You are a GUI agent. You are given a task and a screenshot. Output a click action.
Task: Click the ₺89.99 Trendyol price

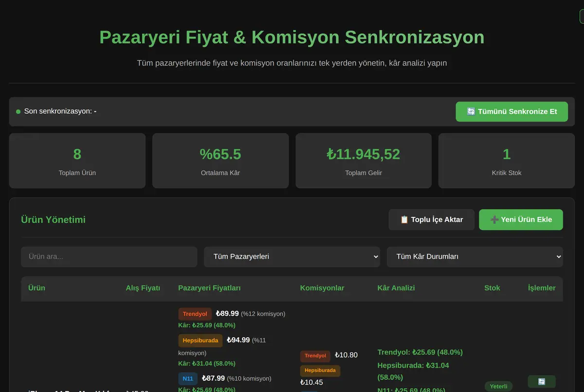227,314
